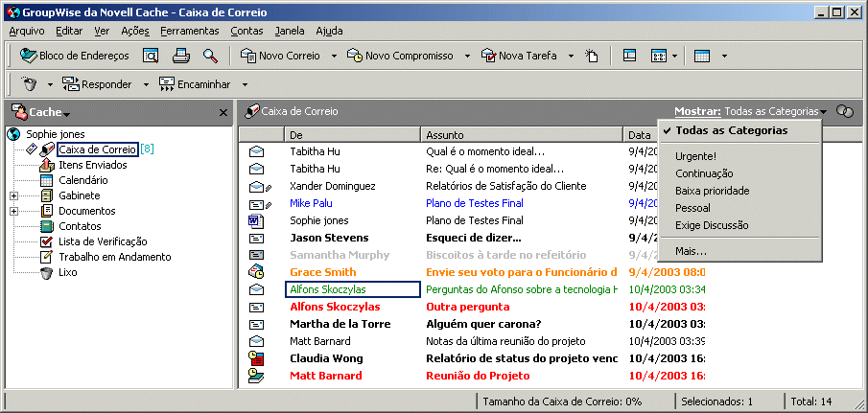Click the calendar view toolbar icon

coord(702,56)
